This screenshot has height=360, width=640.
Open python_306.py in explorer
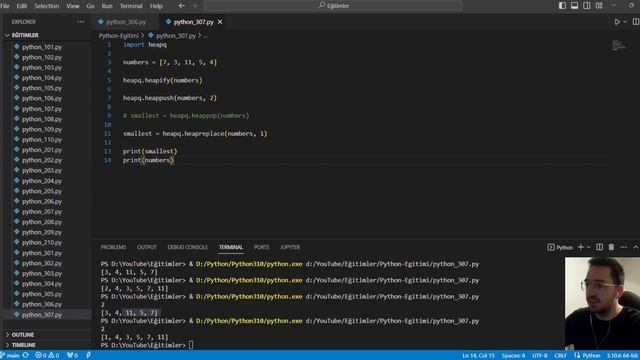[42, 304]
